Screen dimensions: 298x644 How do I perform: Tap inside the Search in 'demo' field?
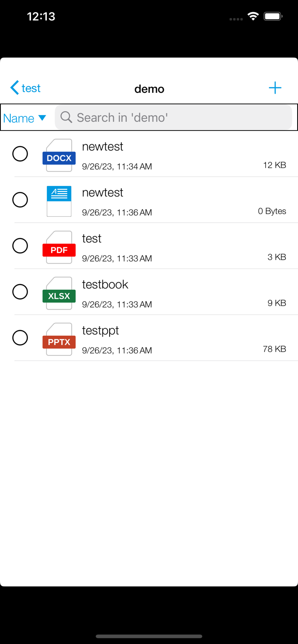click(x=172, y=117)
